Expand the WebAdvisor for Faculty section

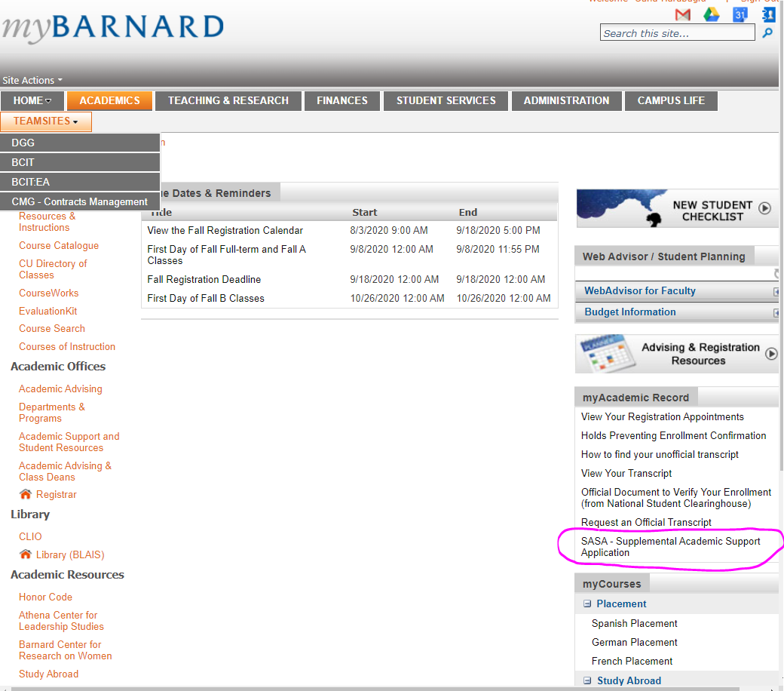[x=776, y=291]
